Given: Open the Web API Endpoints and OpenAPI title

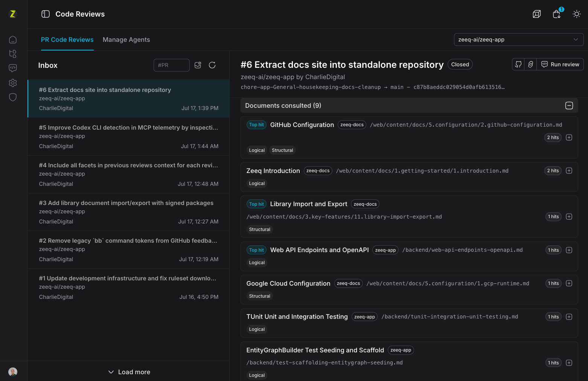Looking at the screenshot, I should point(319,250).
